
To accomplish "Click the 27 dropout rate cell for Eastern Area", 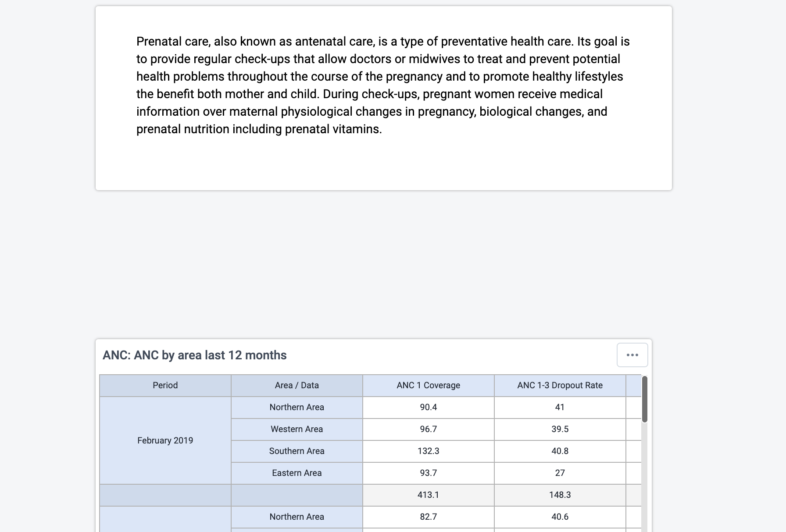I will click(560, 473).
